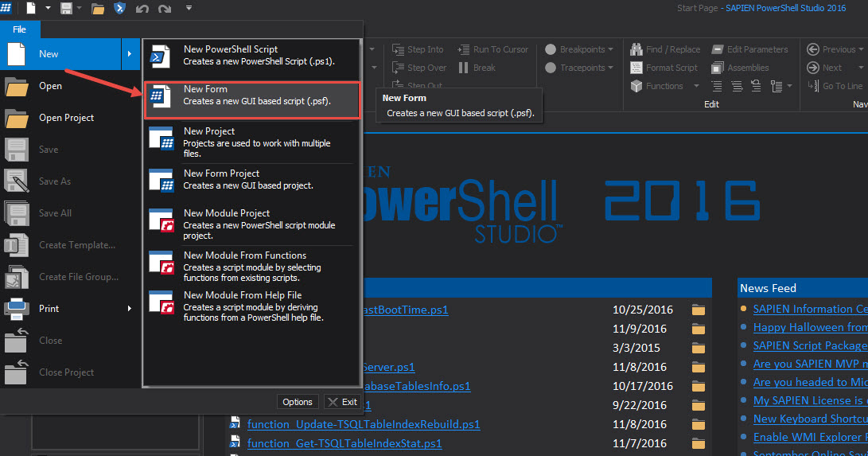
Task: Click the Next navigation icon
Action: [x=812, y=68]
